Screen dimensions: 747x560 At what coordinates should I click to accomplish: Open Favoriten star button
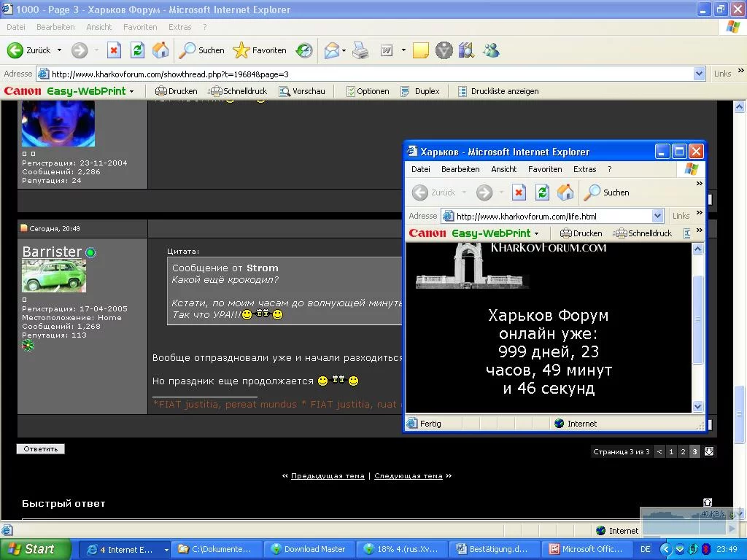tap(260, 50)
